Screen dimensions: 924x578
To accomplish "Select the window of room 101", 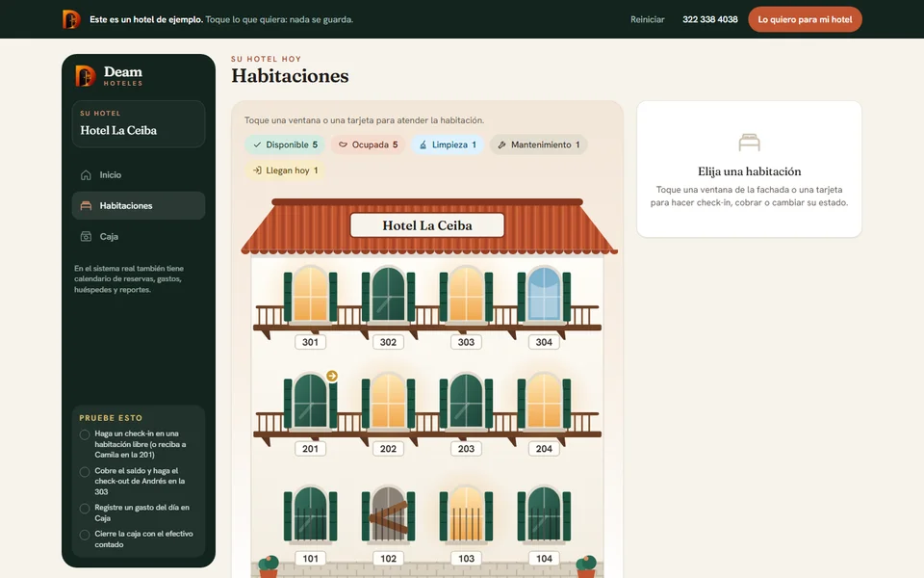I will click(311, 514).
